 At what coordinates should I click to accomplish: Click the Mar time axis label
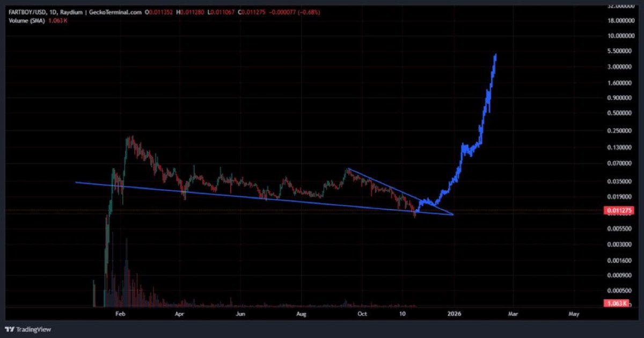point(513,313)
